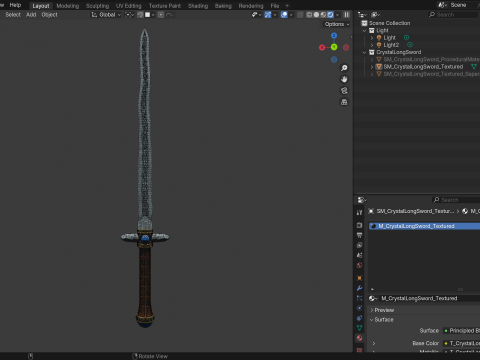Enable material preview viewport shading

coord(323,15)
